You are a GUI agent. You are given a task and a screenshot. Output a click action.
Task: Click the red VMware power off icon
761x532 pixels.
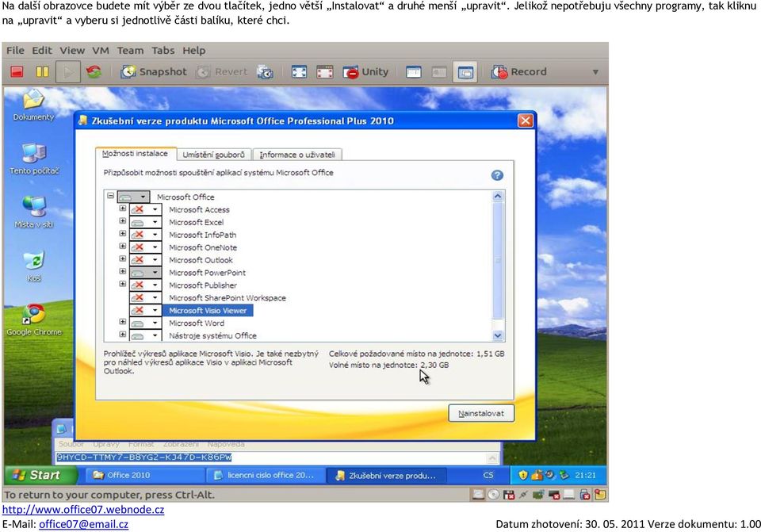tap(17, 72)
